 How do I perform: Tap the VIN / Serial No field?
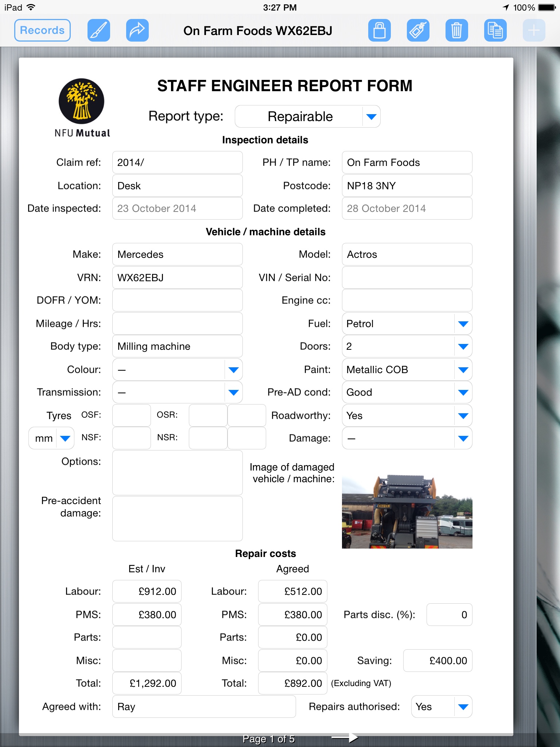click(407, 278)
